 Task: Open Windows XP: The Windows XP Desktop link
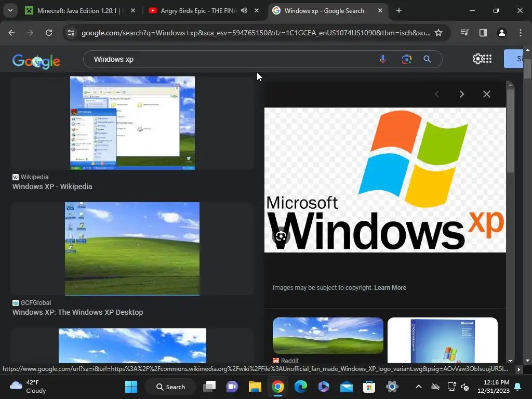(x=78, y=312)
